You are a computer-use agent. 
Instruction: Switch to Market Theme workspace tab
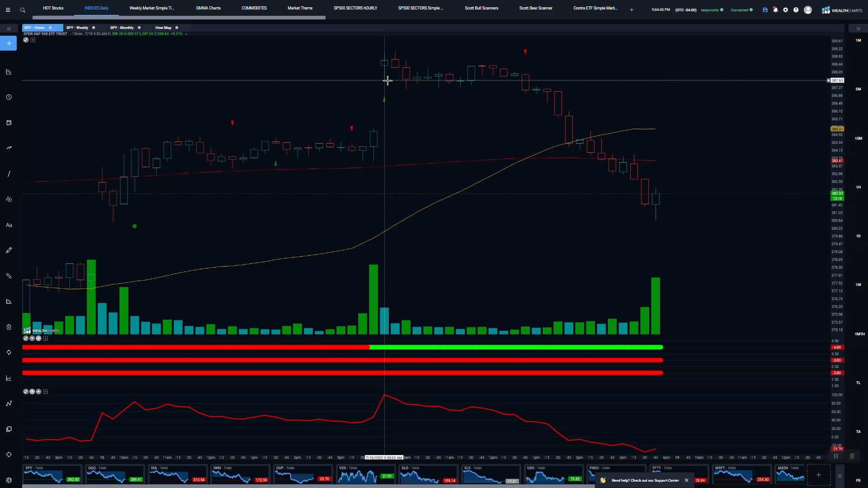point(300,8)
